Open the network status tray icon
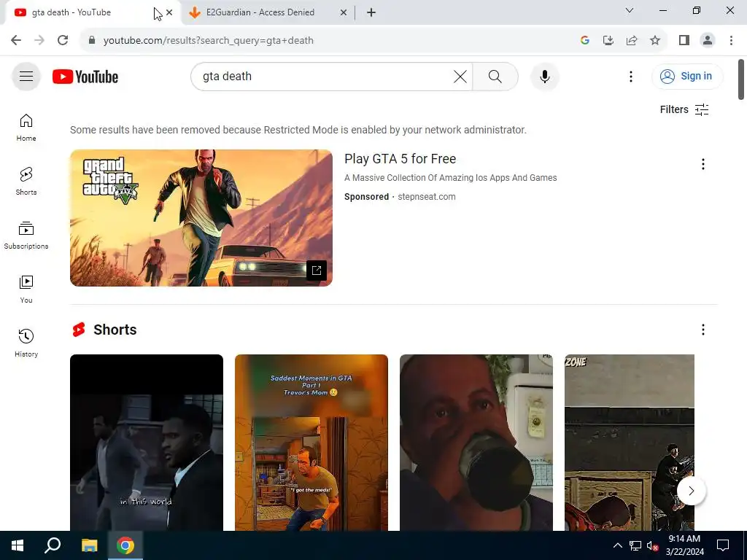747x560 pixels. tap(635, 545)
